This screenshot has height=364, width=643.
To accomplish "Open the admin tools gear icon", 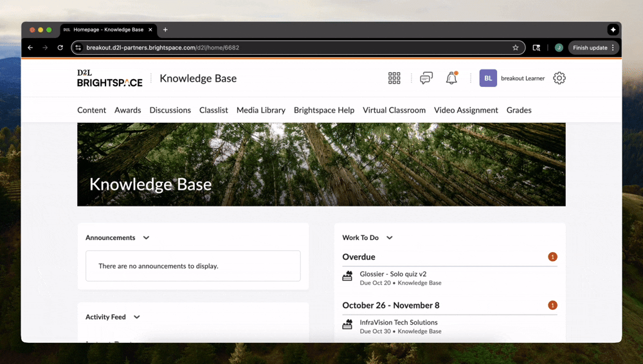I will click(559, 78).
